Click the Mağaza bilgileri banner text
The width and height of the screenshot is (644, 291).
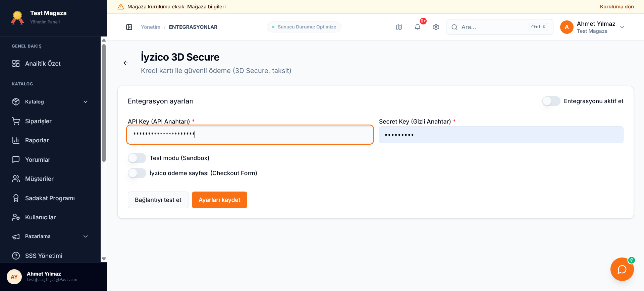206,7
